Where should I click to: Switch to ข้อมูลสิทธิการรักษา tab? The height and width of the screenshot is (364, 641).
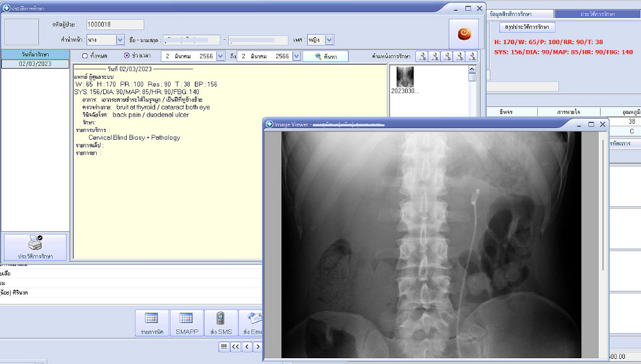tap(520, 14)
